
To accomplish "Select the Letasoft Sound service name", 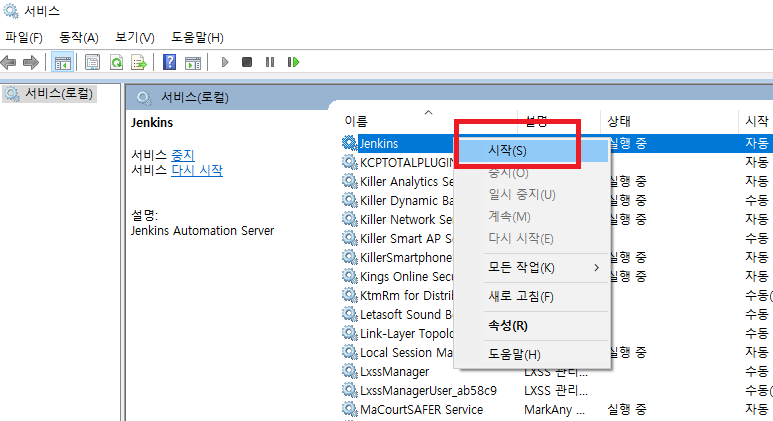I will click(x=407, y=314).
